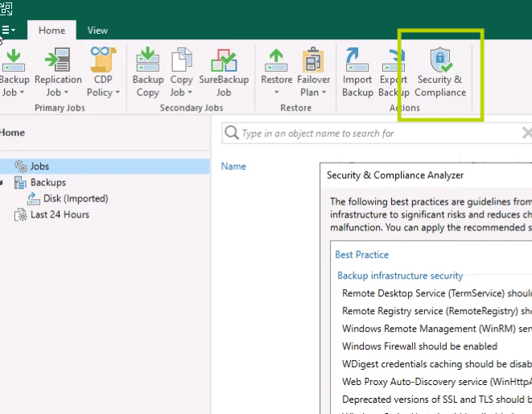Select the WDigest credentials caching row
Image resolution: width=532 pixels, height=414 pixels.
pos(437,364)
